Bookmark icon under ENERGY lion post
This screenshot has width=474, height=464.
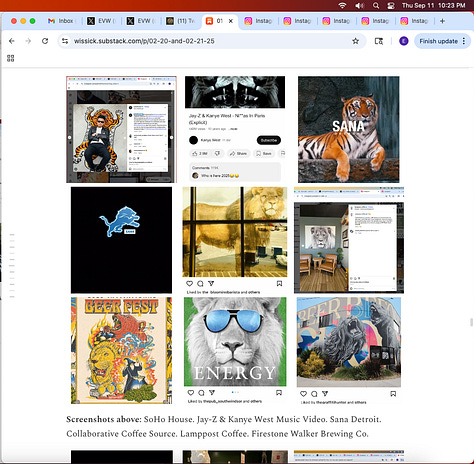279,392
